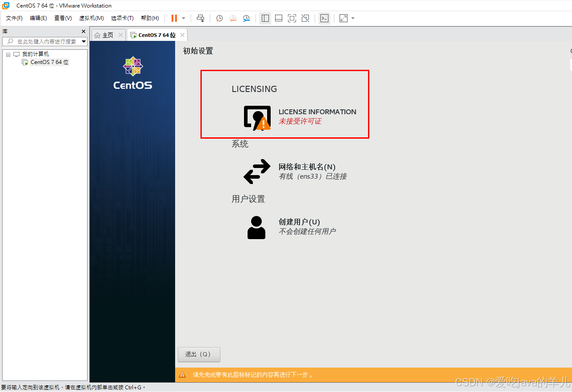The image size is (572, 392).
Task: Close the 库 library panel
Action: (84, 31)
